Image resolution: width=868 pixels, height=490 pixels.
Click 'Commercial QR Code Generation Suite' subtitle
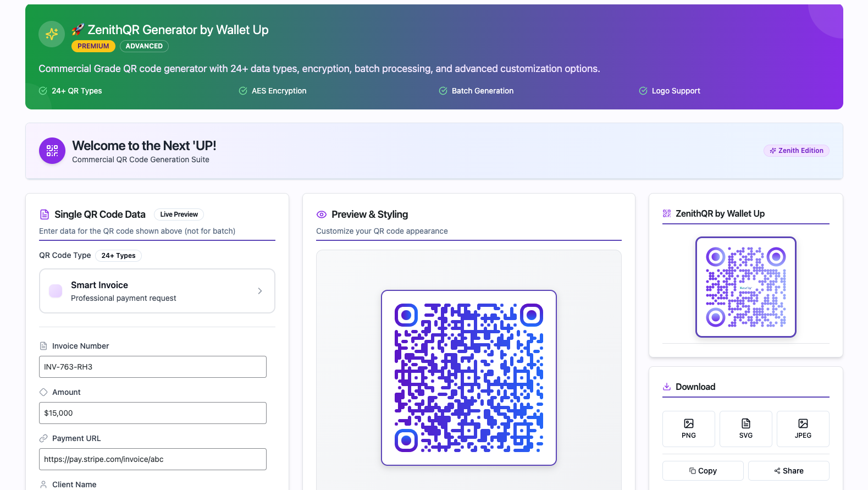click(141, 159)
